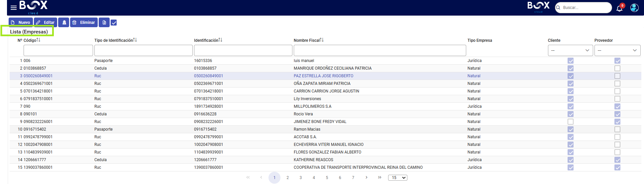Toggle Cliente checkbox for JIMENEZ BONE FREDY VIDAL

(571, 122)
